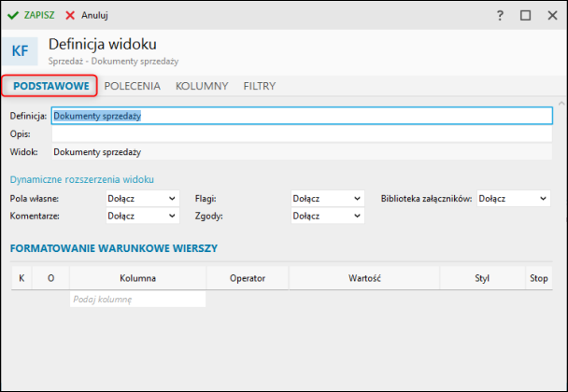
Task: Maximize the Definicja widoku window
Action: [526, 15]
